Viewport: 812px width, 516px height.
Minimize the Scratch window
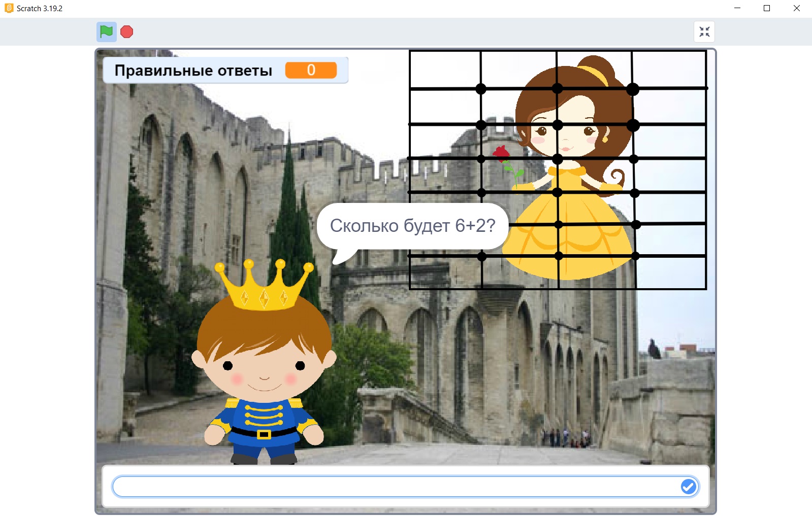[737, 8]
